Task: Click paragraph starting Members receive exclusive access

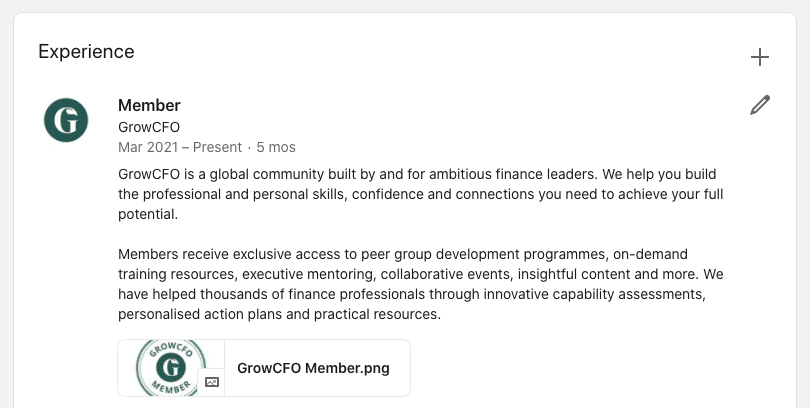Action: click(420, 284)
